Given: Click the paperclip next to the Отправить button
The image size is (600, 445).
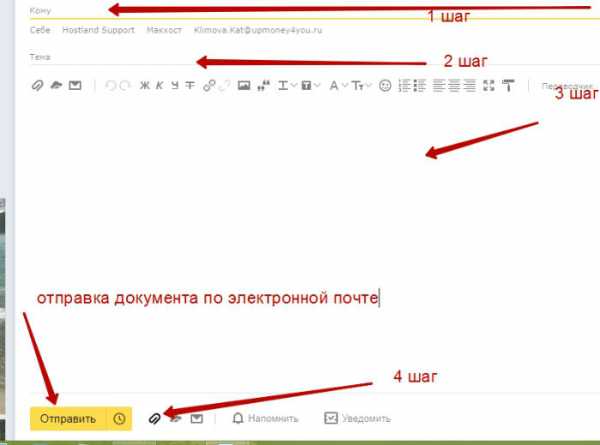Looking at the screenshot, I should tap(155, 419).
